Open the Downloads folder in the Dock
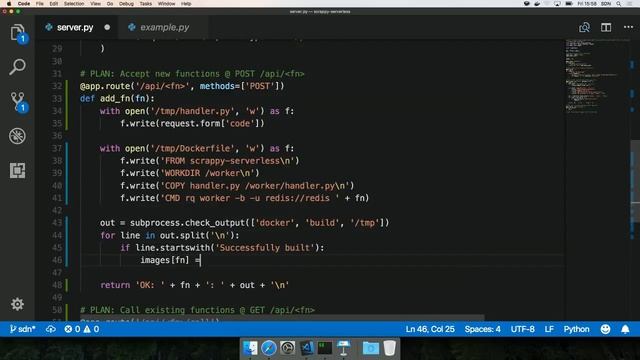The height and width of the screenshot is (360, 640). point(370,348)
